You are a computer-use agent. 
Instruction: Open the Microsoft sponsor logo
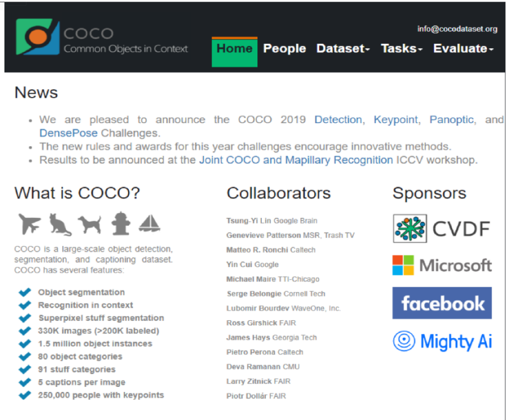(442, 265)
